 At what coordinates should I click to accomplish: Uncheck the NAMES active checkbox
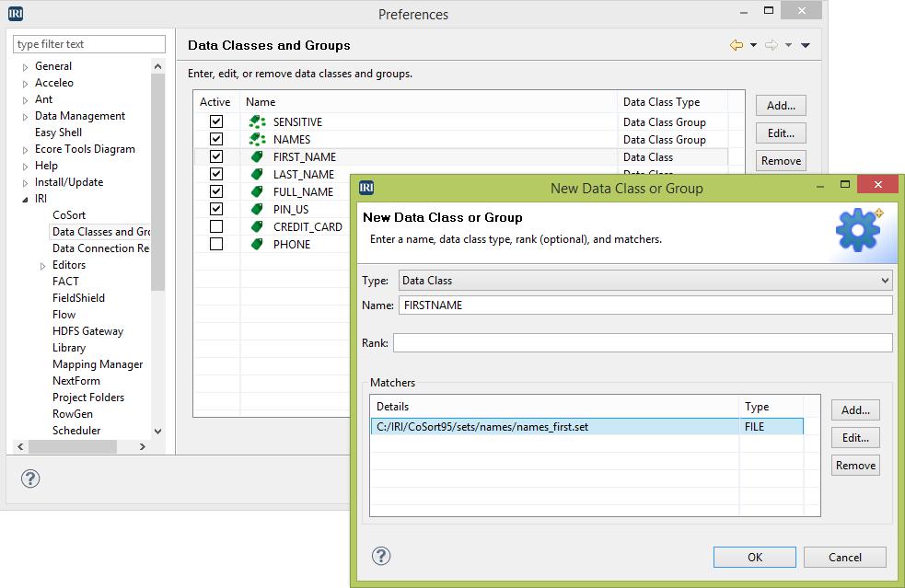[216, 139]
